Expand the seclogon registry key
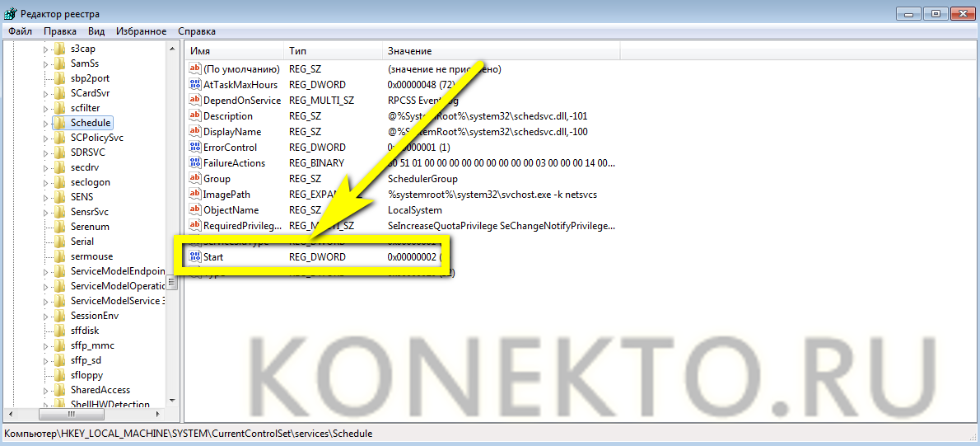 45,182
